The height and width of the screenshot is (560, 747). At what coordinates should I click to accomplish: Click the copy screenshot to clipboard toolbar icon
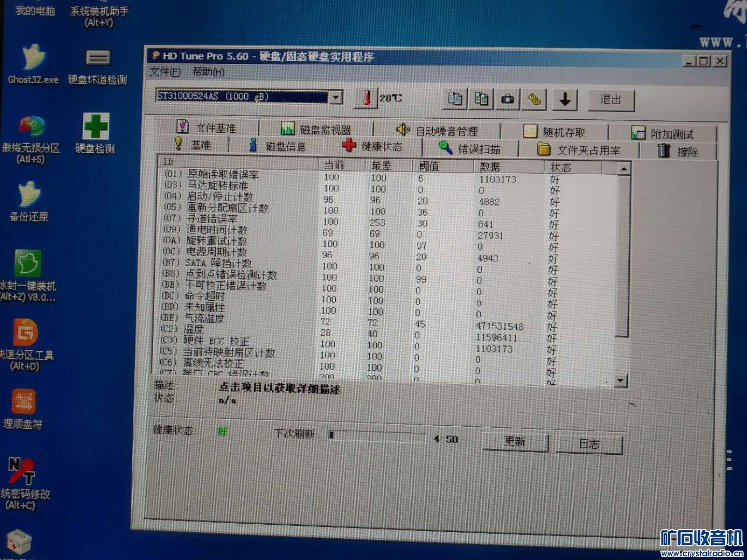(481, 99)
